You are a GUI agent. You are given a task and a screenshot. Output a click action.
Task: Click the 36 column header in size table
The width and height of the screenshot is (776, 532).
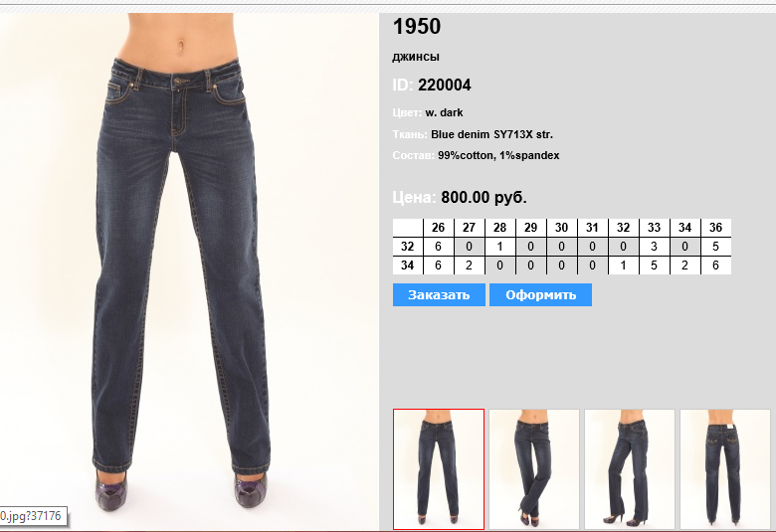pos(715,228)
